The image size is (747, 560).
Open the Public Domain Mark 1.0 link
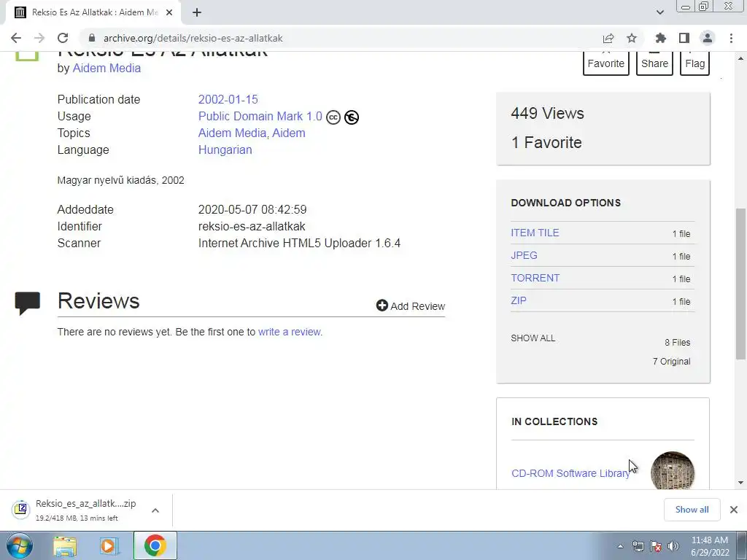coord(260,116)
